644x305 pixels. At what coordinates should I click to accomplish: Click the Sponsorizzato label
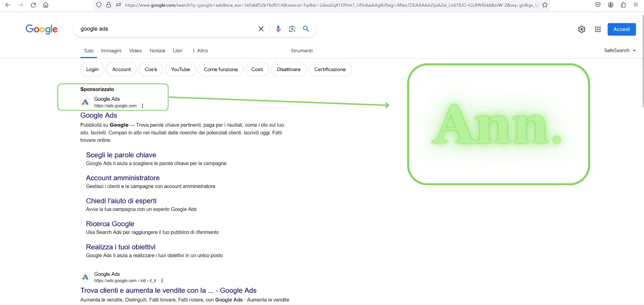(x=97, y=89)
